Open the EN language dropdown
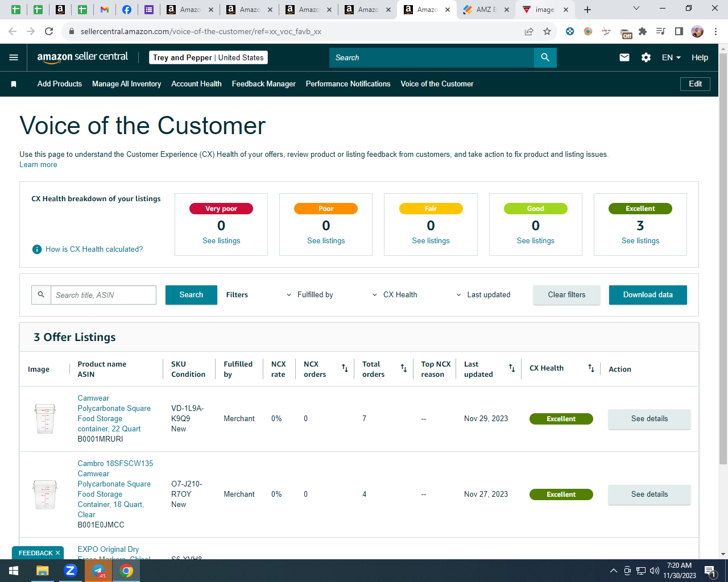Viewport: 728px width, 582px height. coord(671,57)
